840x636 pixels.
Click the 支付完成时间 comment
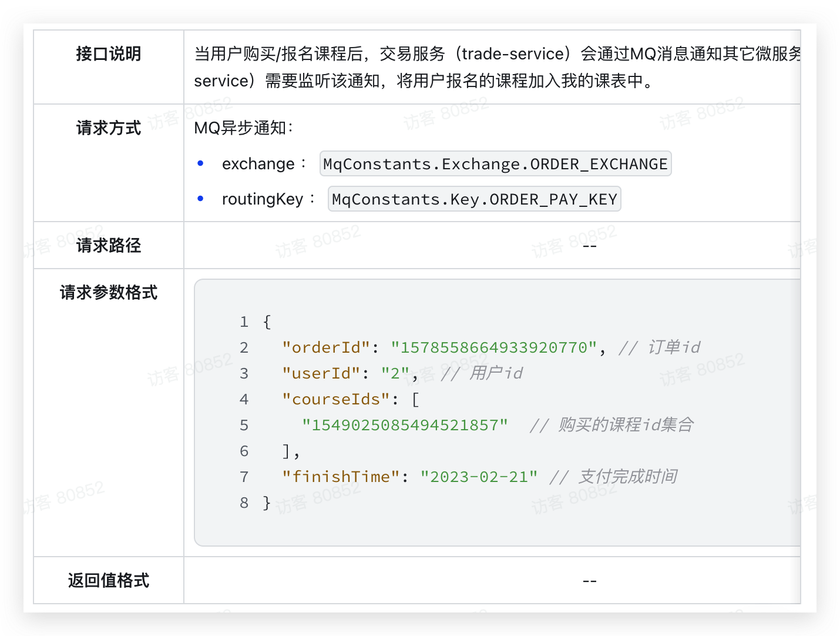(613, 477)
